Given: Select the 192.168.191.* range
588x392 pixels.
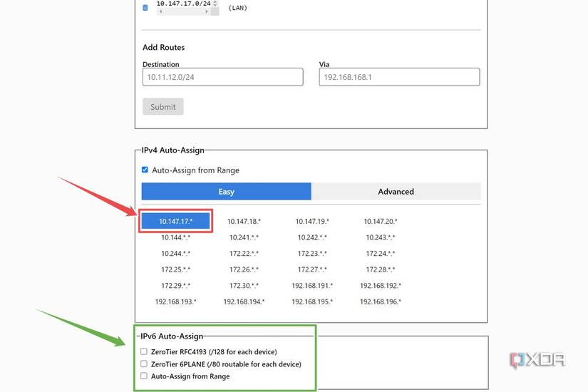Looking at the screenshot, I should pyautogui.click(x=312, y=286).
